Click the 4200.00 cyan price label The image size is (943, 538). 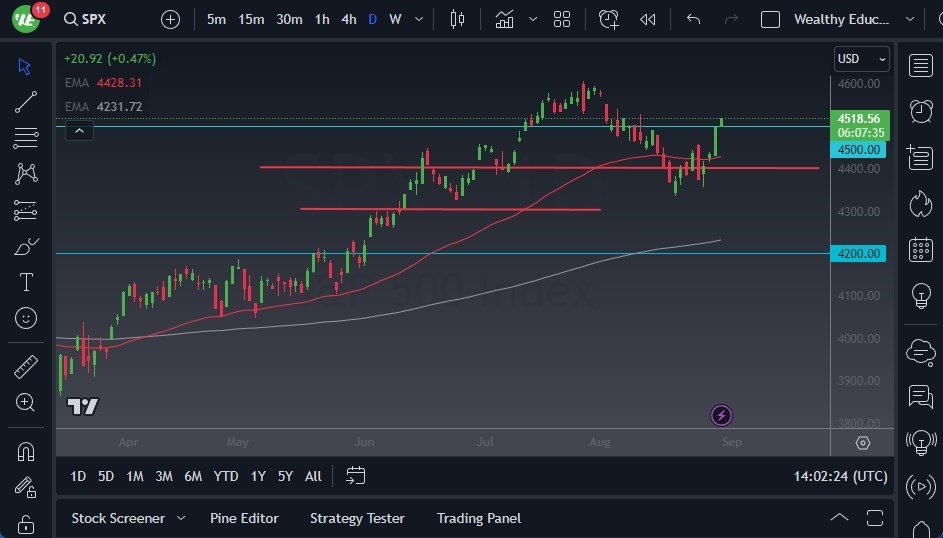pos(858,254)
